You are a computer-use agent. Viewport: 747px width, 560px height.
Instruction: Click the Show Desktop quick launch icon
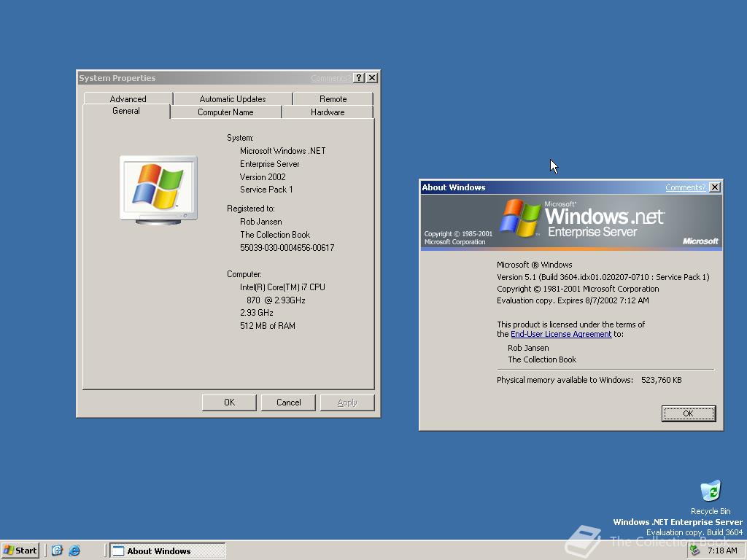pos(57,551)
